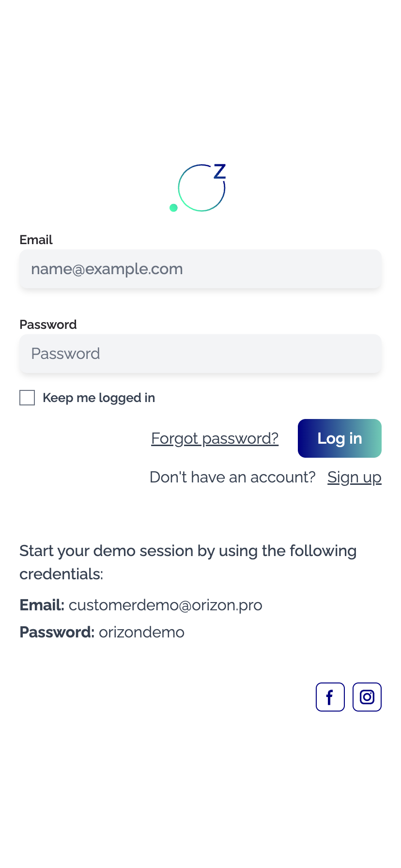Click the bold "Password:" credentials label
Screen dimensions: 401x868
click(57, 632)
